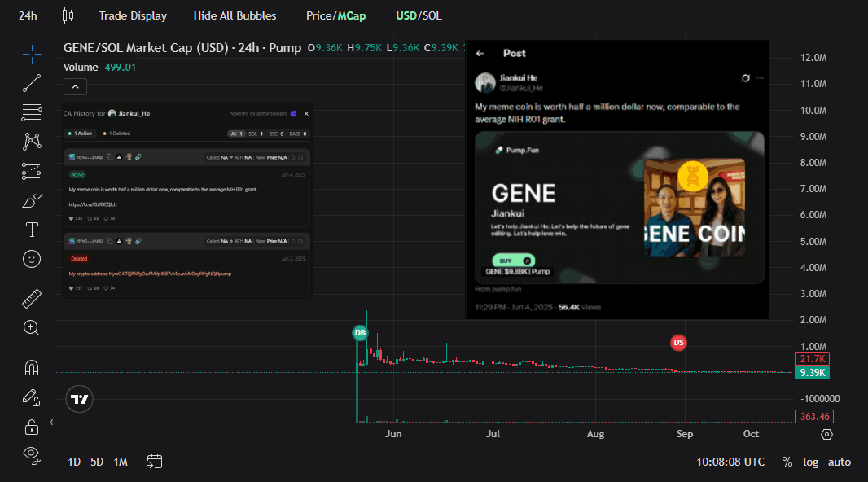
Task: Click the 9.39K current price label
Action: (812, 372)
